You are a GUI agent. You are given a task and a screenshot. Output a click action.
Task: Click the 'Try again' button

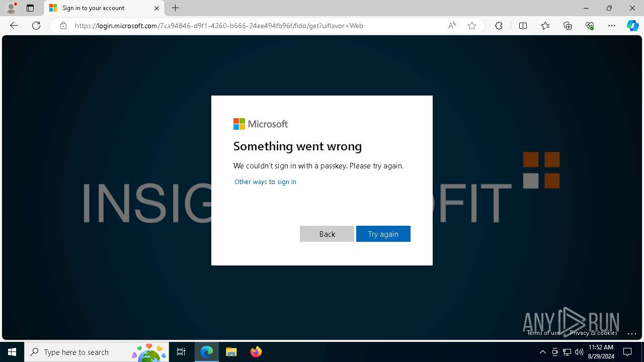pyautogui.click(x=383, y=234)
